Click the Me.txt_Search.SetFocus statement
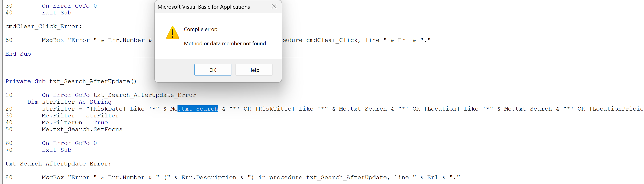Viewport: 644px width, 184px height. click(x=82, y=129)
